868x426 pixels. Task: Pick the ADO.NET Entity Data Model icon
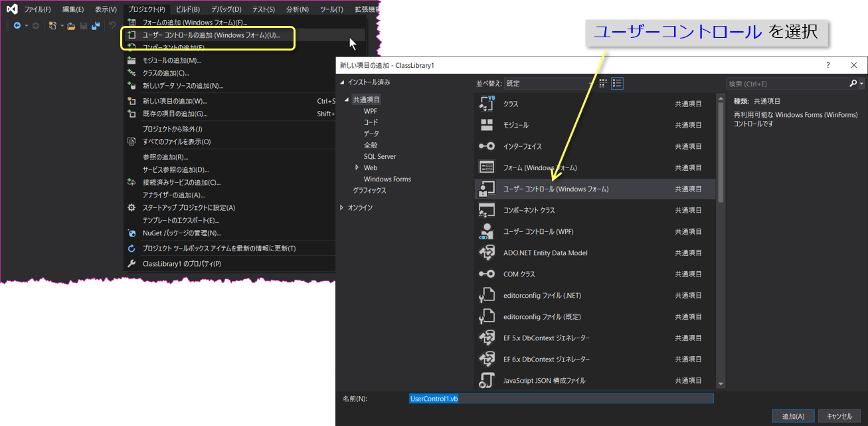tap(487, 253)
